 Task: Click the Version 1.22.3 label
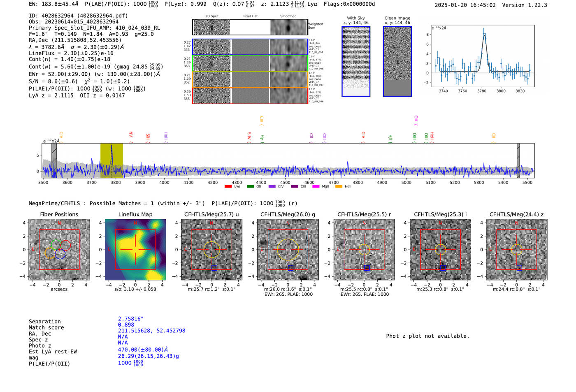click(525, 5)
